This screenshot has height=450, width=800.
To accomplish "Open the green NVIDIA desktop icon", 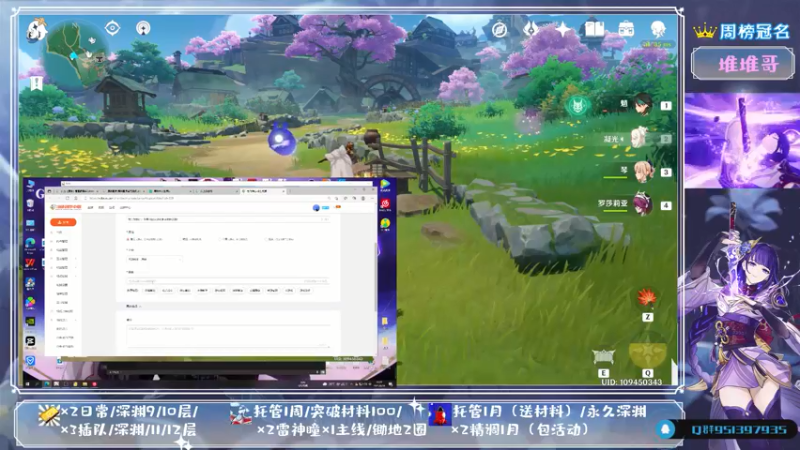I will 30,321.
